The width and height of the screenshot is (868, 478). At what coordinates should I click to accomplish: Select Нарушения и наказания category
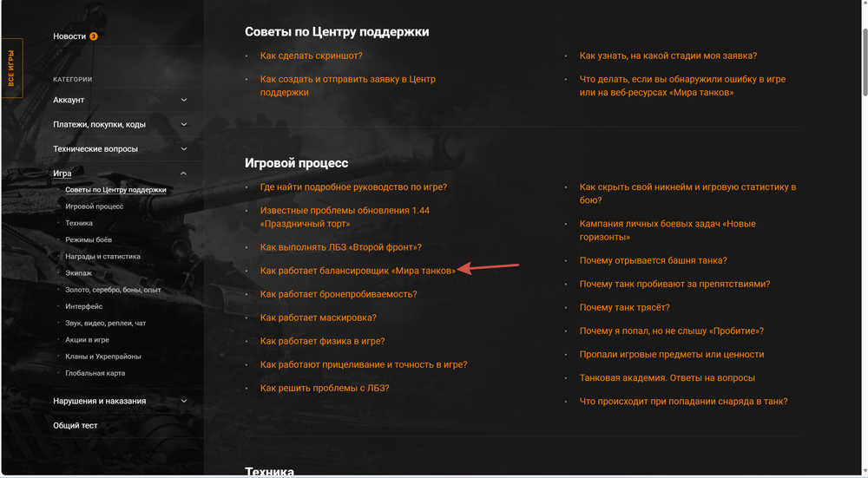[100, 401]
